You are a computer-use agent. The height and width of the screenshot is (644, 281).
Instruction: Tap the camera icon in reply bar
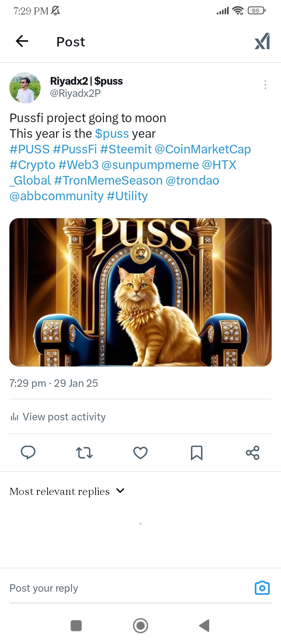[x=262, y=588]
